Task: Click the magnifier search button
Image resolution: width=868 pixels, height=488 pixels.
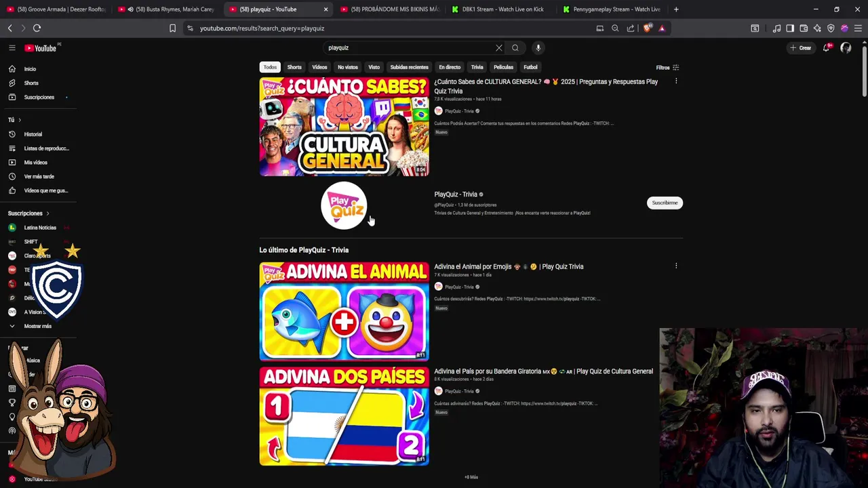Action: (x=515, y=48)
